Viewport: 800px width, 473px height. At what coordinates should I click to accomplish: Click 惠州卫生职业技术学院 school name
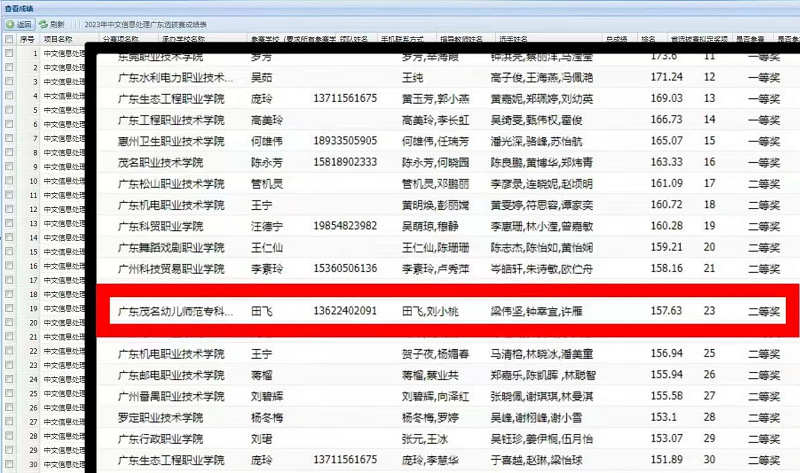[171, 141]
